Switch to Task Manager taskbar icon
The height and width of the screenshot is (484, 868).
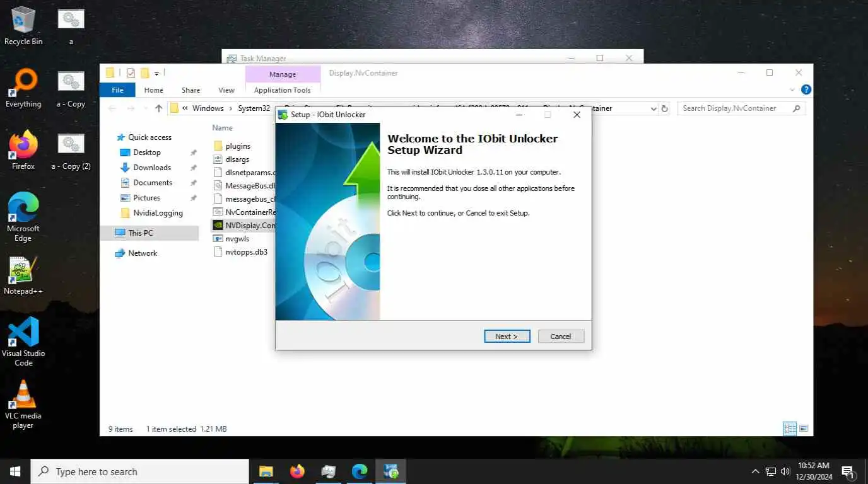(328, 471)
